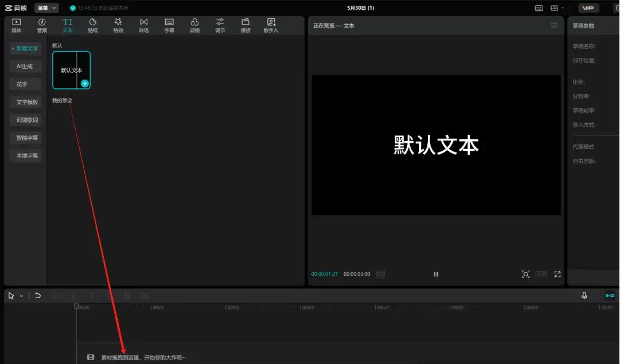This screenshot has width=620, height=364.
Task: Pause the preview playback
Action: [x=436, y=274]
